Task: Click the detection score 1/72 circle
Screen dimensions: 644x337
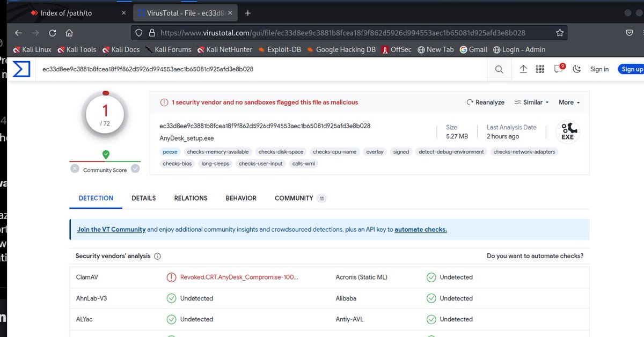Action: pyautogui.click(x=105, y=114)
